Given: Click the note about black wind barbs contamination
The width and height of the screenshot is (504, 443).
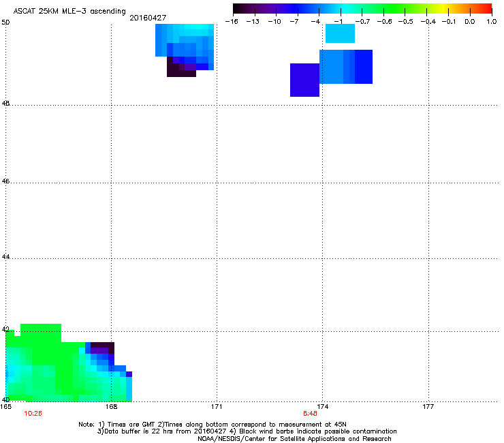Looking at the screenshot, I should click(313, 431).
